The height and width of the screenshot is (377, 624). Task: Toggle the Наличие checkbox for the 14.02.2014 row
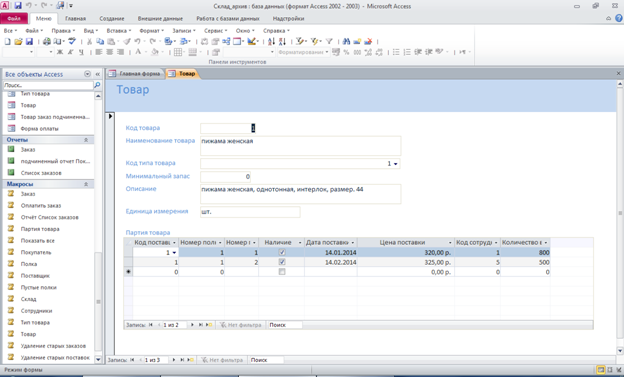(282, 262)
